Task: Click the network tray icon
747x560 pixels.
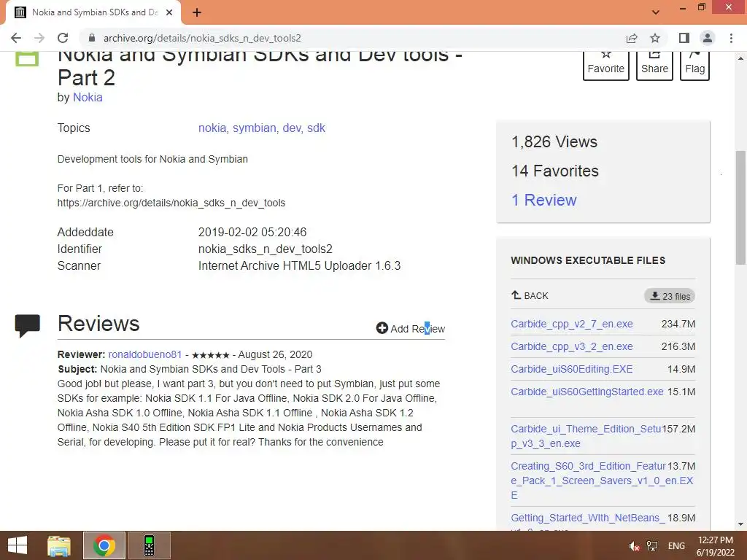Action: coord(652,546)
